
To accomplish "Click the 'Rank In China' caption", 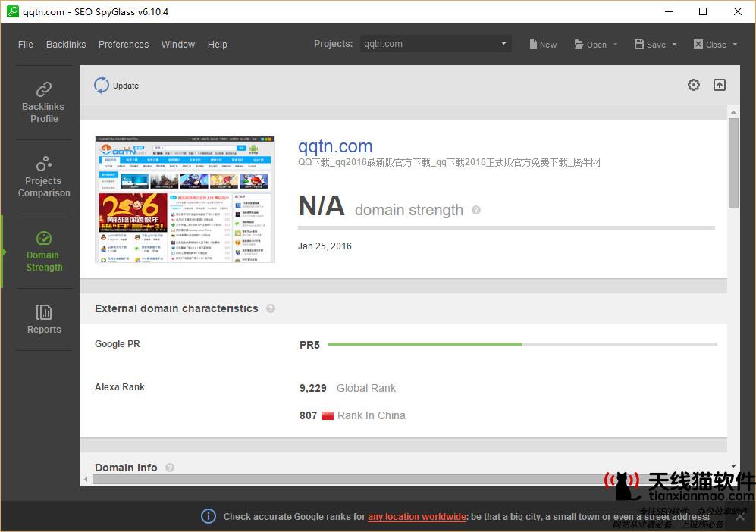I will click(x=372, y=415).
